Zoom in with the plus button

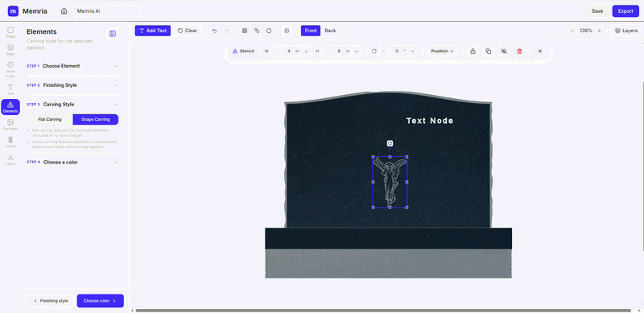[x=599, y=31]
